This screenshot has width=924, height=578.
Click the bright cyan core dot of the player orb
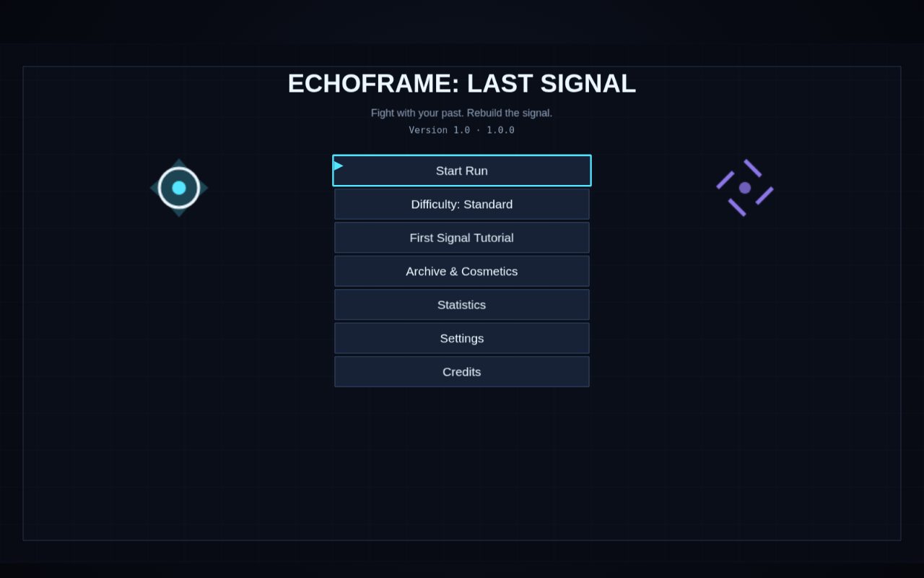[x=179, y=188]
